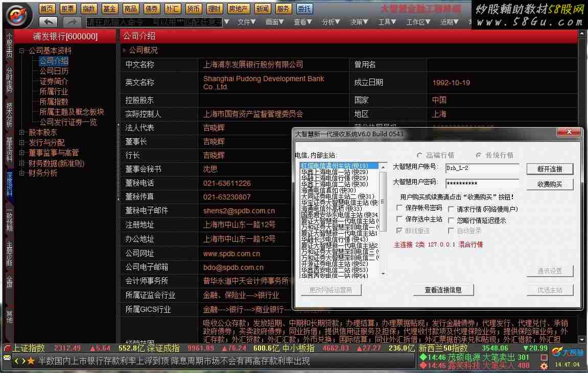The image size is (588, 373).
Task: Click the command input box in toolbar
Action: pyautogui.click(x=154, y=22)
